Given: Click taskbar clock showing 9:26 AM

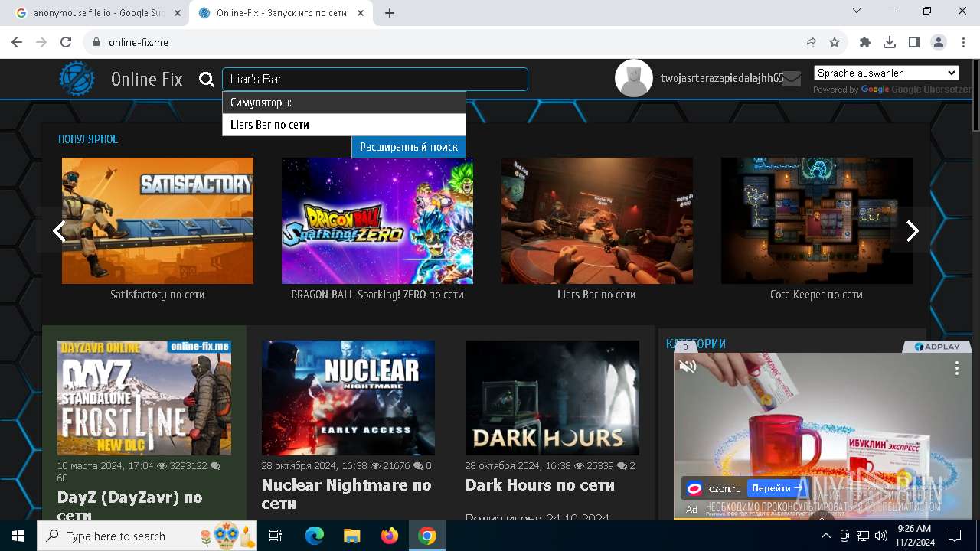Looking at the screenshot, I should [x=914, y=536].
